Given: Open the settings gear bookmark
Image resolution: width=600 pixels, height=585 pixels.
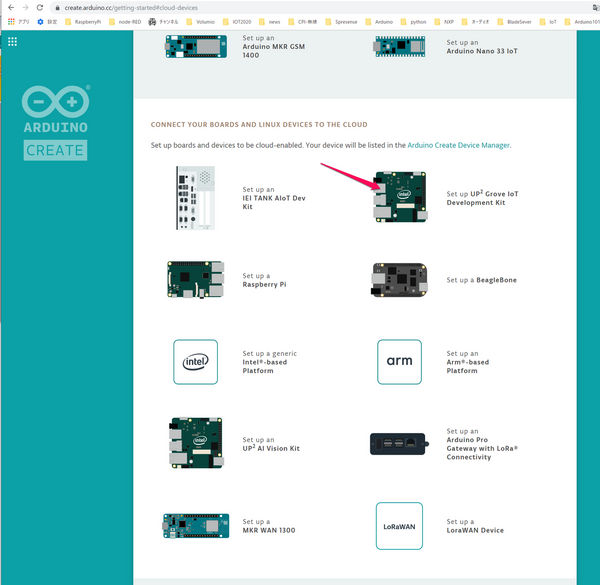Looking at the screenshot, I should (x=47, y=22).
